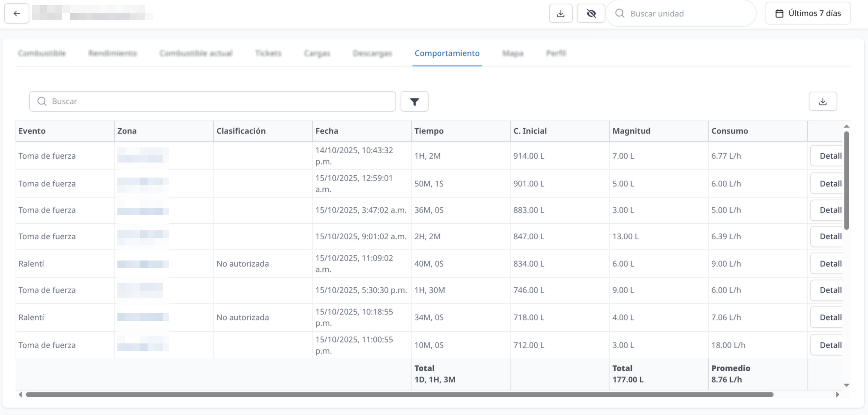Sort by the Magnitud column header
The width and height of the screenshot is (868, 415).
(x=659, y=131)
